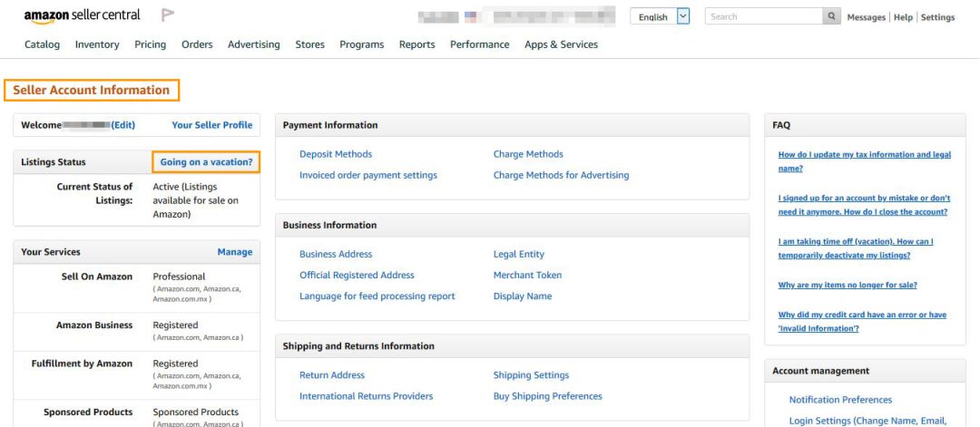Image resolution: width=980 pixels, height=427 pixels.
Task: Open FAQ on closing the account
Action: pyautogui.click(x=864, y=205)
